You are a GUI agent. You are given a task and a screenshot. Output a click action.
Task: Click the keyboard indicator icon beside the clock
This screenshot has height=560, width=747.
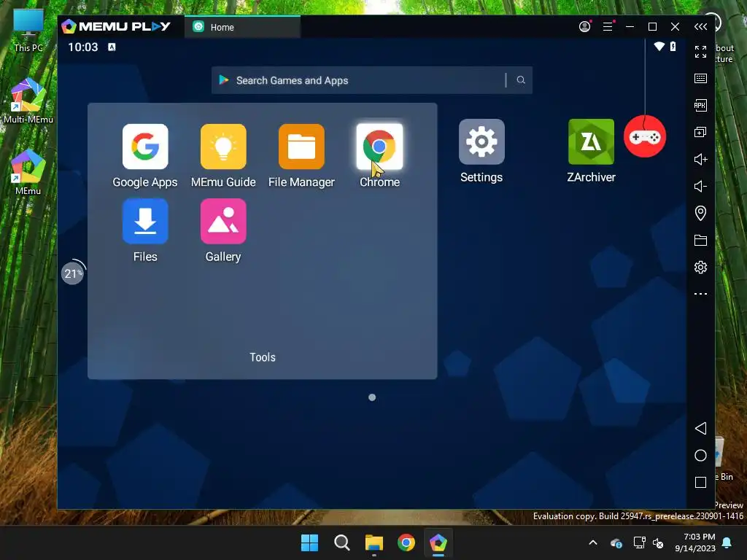click(x=112, y=47)
